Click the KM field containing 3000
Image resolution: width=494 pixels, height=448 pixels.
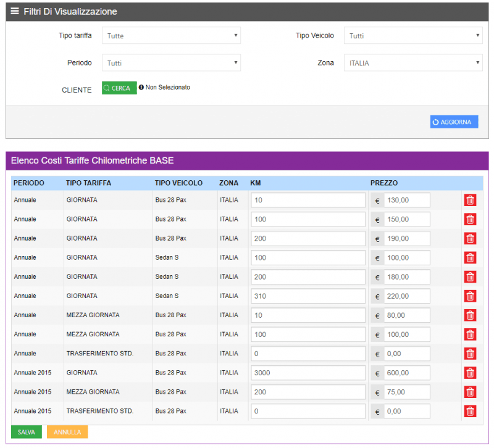308,373
